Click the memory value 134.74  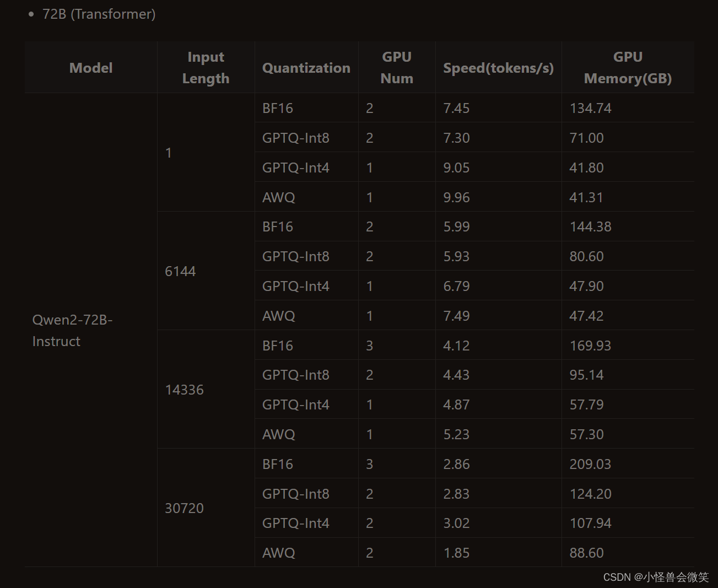point(590,108)
